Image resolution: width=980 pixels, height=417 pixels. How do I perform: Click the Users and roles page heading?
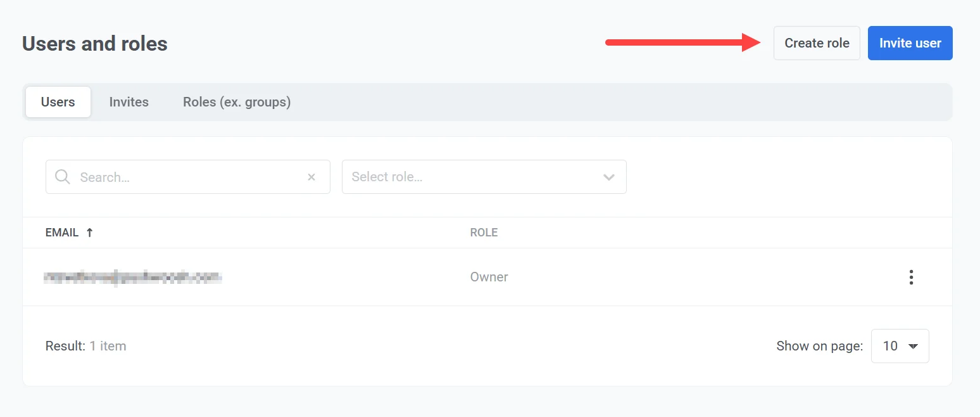point(95,44)
